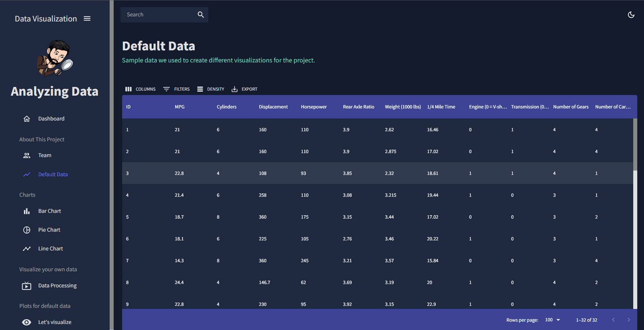644x330 pixels.
Task: Click the Team people icon
Action: pyautogui.click(x=27, y=155)
